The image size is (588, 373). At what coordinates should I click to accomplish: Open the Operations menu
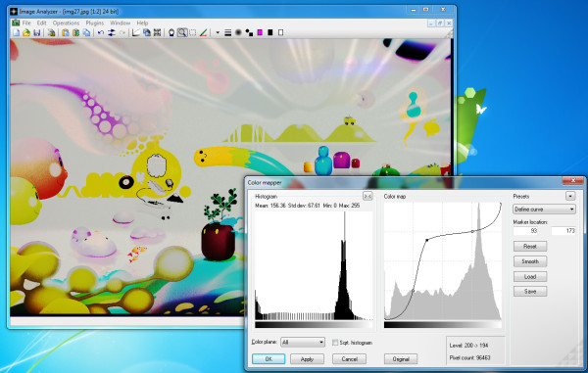(x=66, y=23)
